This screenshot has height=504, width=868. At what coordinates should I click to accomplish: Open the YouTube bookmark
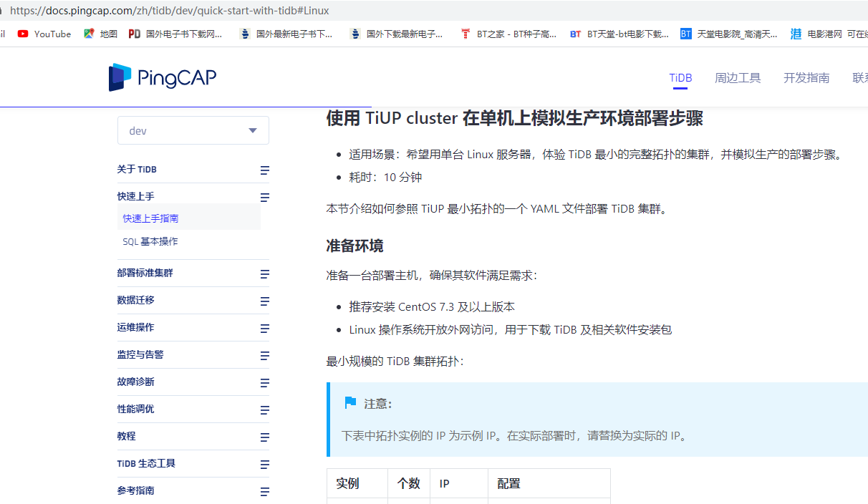click(x=44, y=34)
